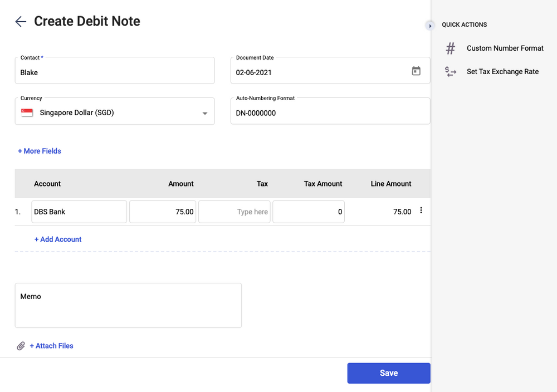Save the debit note

388,373
